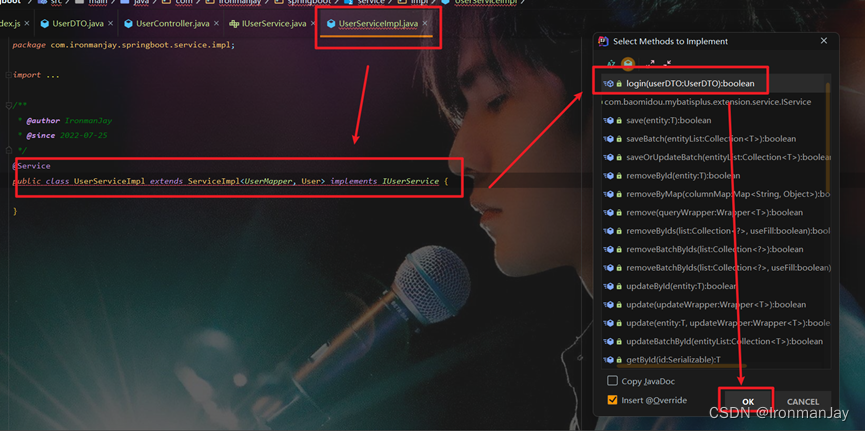Click the service breadcrumb in navigation bar

(x=371, y=2)
